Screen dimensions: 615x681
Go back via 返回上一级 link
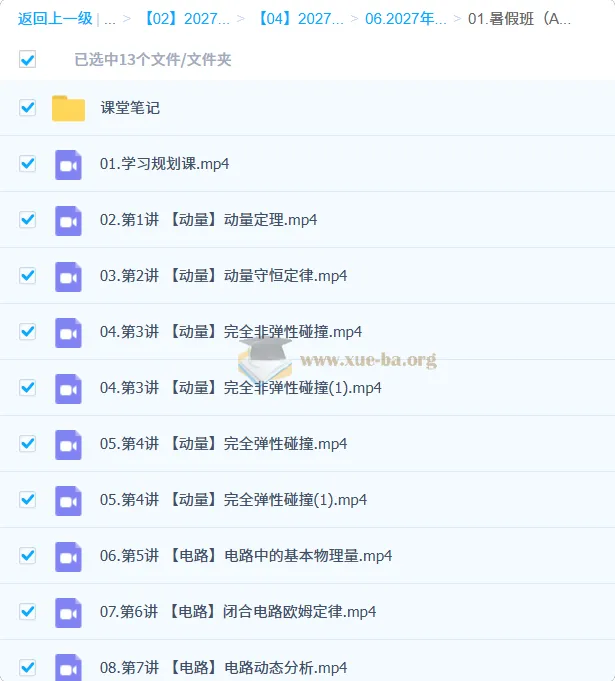pos(55,19)
